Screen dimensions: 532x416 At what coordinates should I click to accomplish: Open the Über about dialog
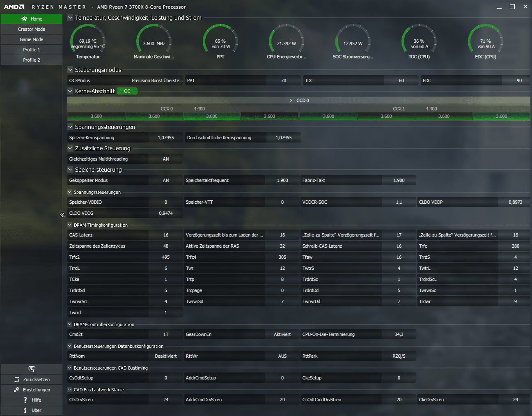[x=32, y=410]
